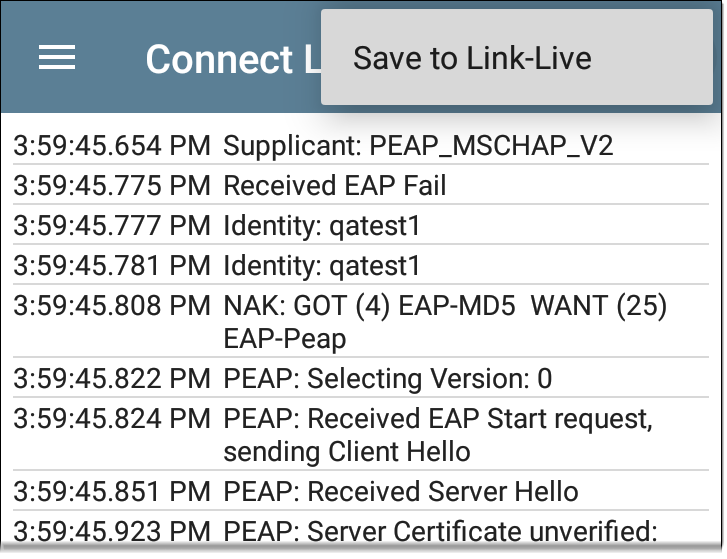Click the 3:59:45.654 PM timestamp
Viewport: 727px width, 559px height.
click(112, 145)
